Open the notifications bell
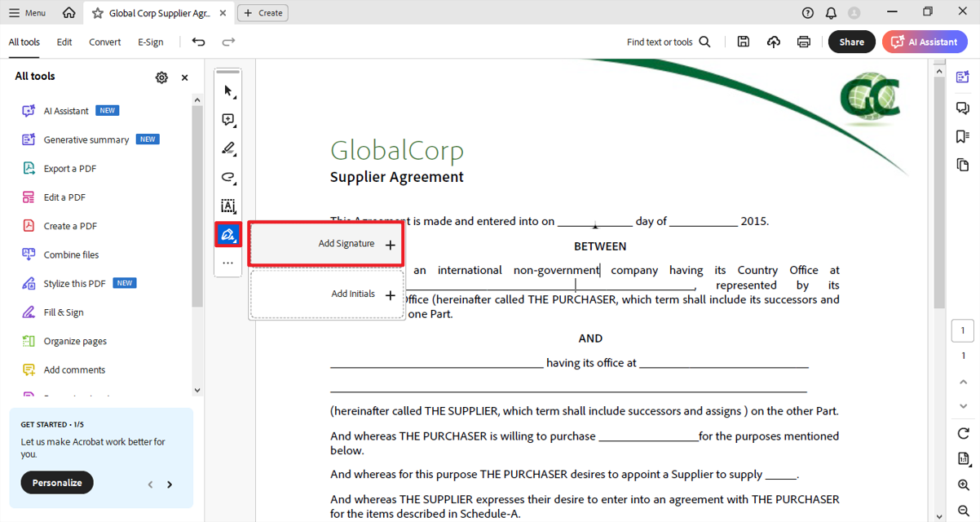The width and height of the screenshot is (980, 522). (831, 13)
